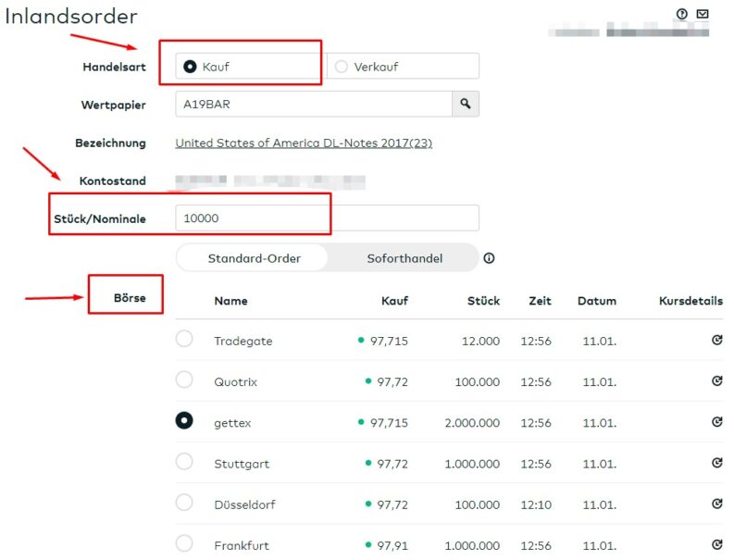Refresh Tradegate price details icon
Viewport: 734px width, 560px height.
[716, 341]
